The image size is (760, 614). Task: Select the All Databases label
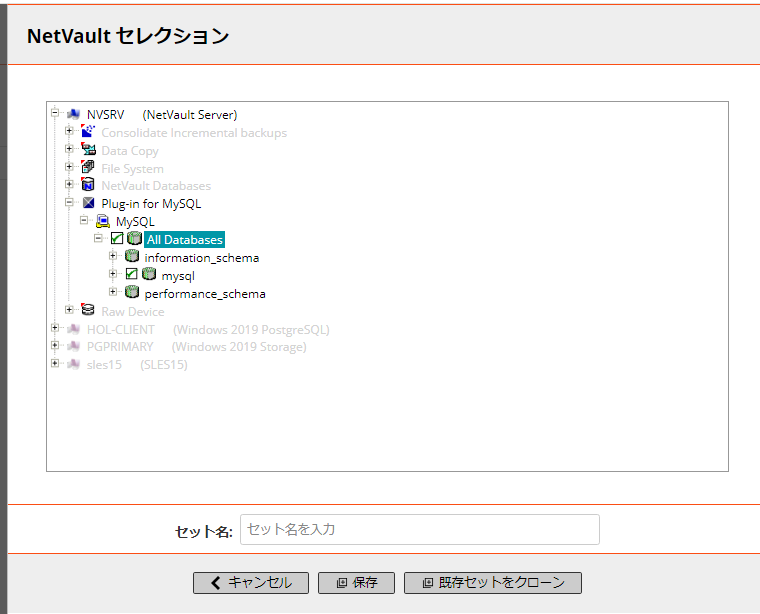185,239
